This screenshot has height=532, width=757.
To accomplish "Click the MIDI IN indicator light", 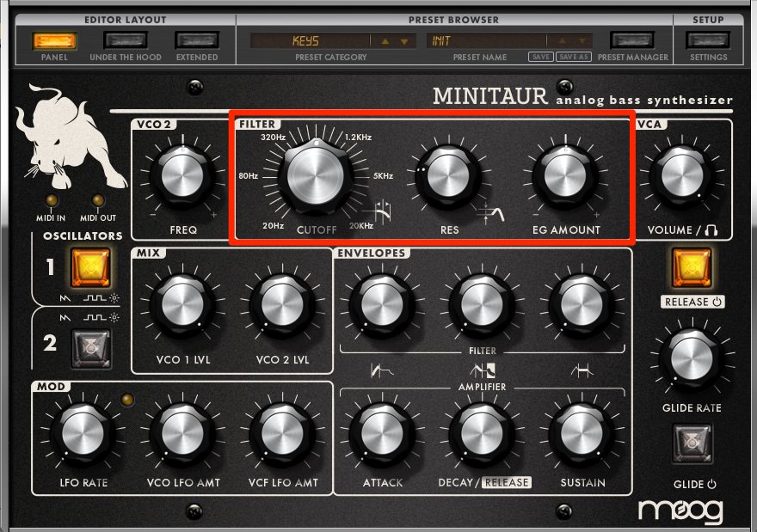I will 51,200.
